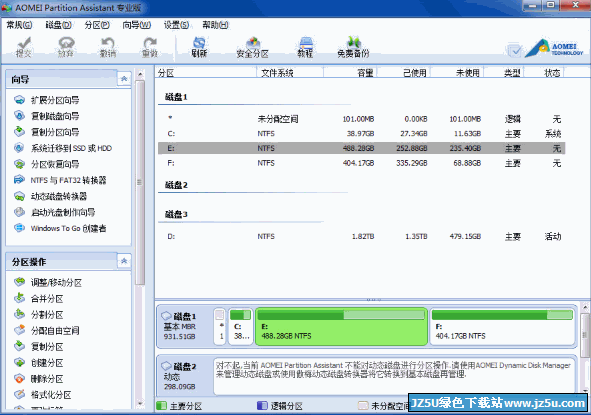Select E: 488.28GB NTFS block in disk map
The height and width of the screenshot is (415, 591).
tap(341, 326)
